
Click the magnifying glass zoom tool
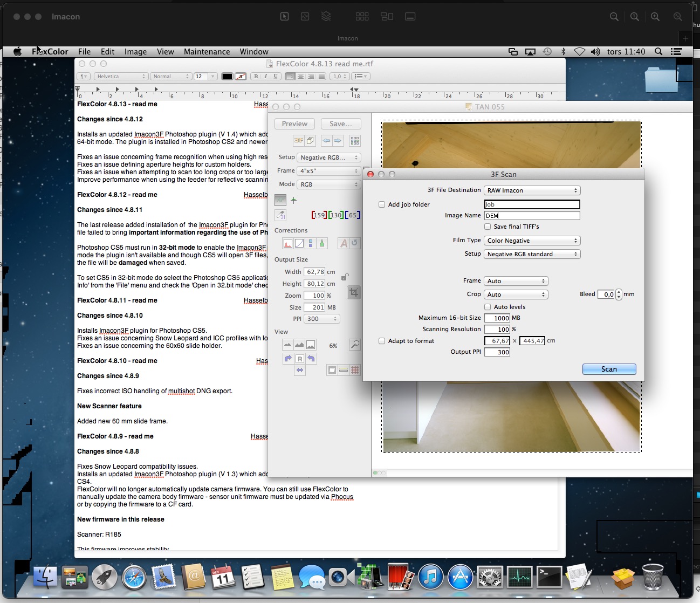tap(354, 345)
